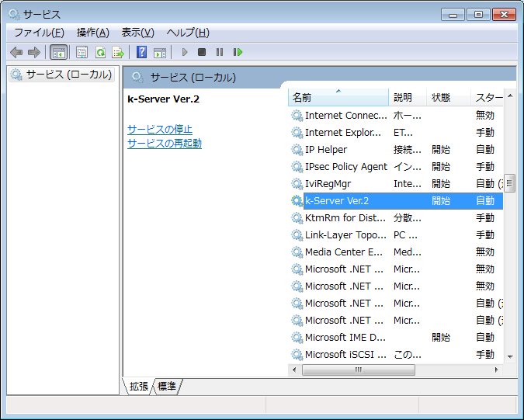524x420 pixels.
Task: Sort by the 説明 column header
Action: [408, 98]
